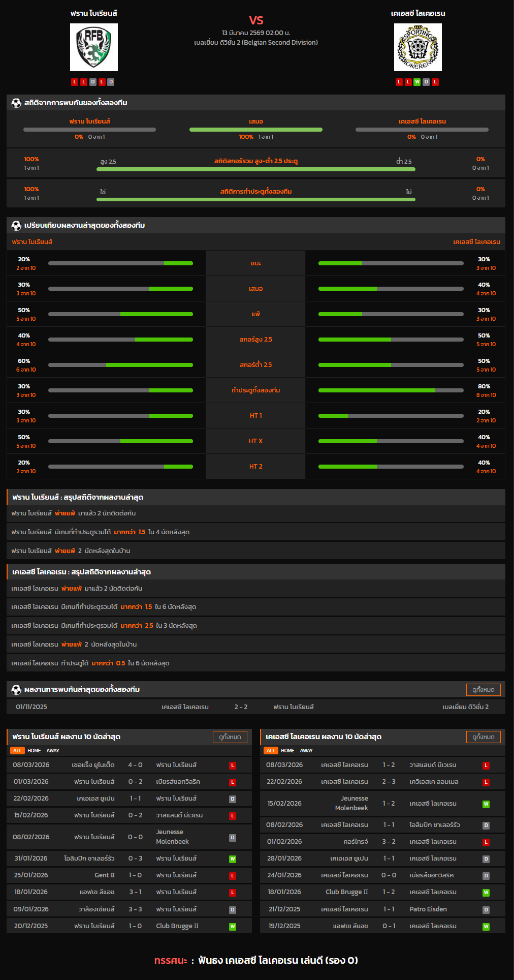
Task: Open view-all button in Lokeren last 10
Action: (483, 737)
